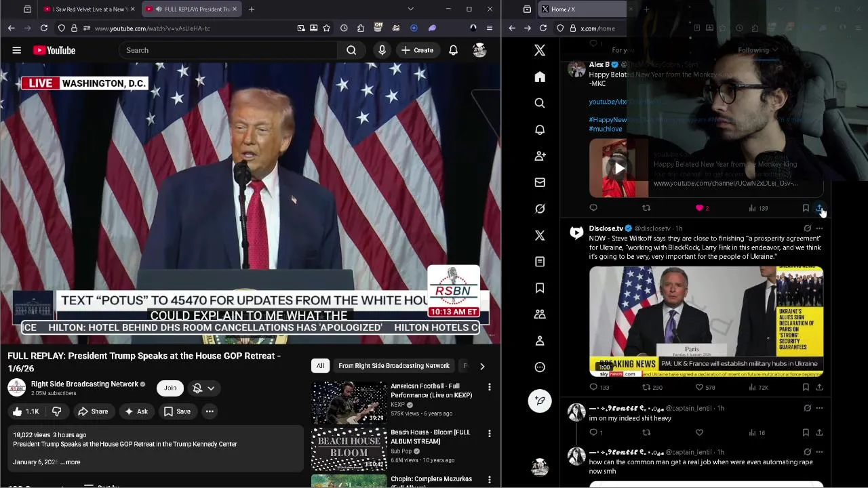The height and width of the screenshot is (488, 868).
Task: Share the Trump replay video
Action: [93, 411]
